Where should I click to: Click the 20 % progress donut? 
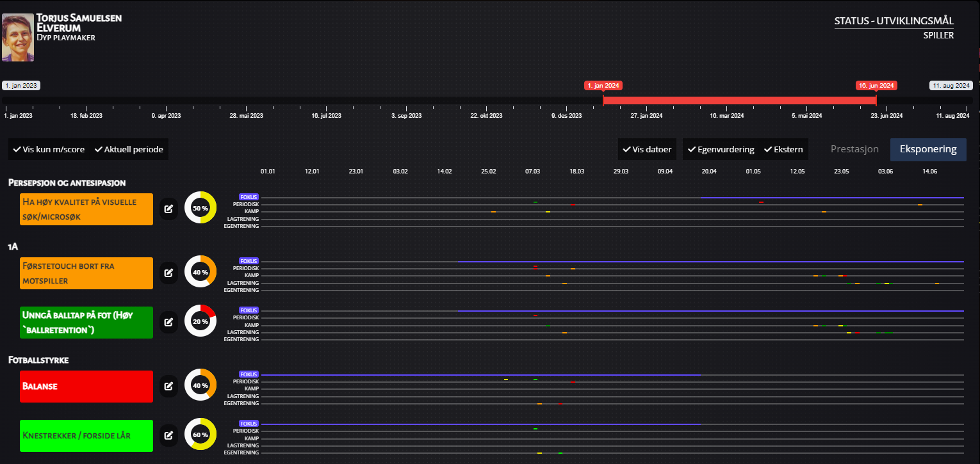(x=200, y=321)
